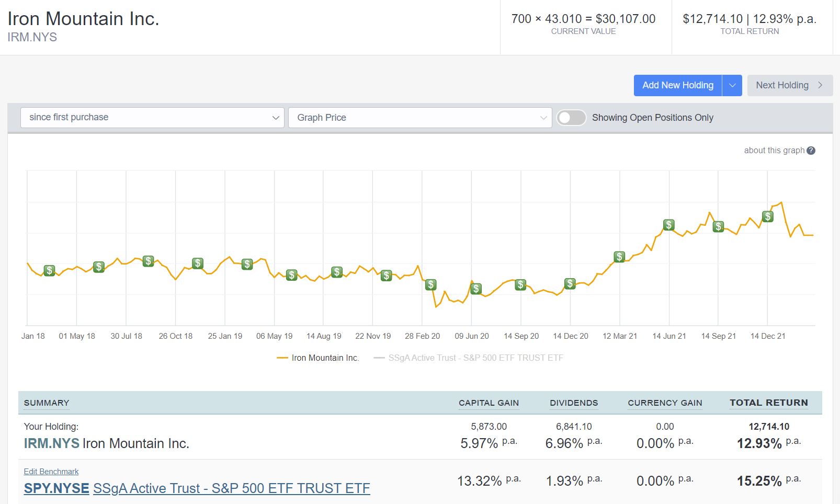This screenshot has height=504, width=840.
Task: Click the dividend marker near 14 Sep 2020
Action: 520,285
